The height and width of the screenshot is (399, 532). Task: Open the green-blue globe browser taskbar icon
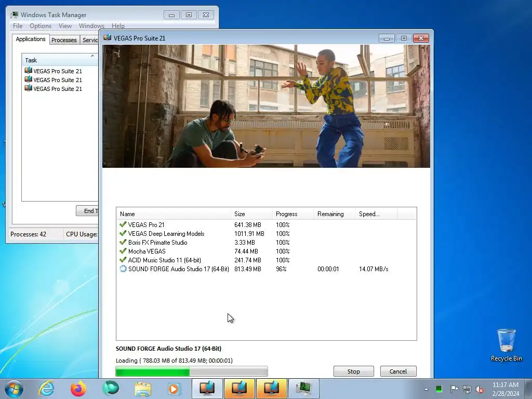pos(111,389)
